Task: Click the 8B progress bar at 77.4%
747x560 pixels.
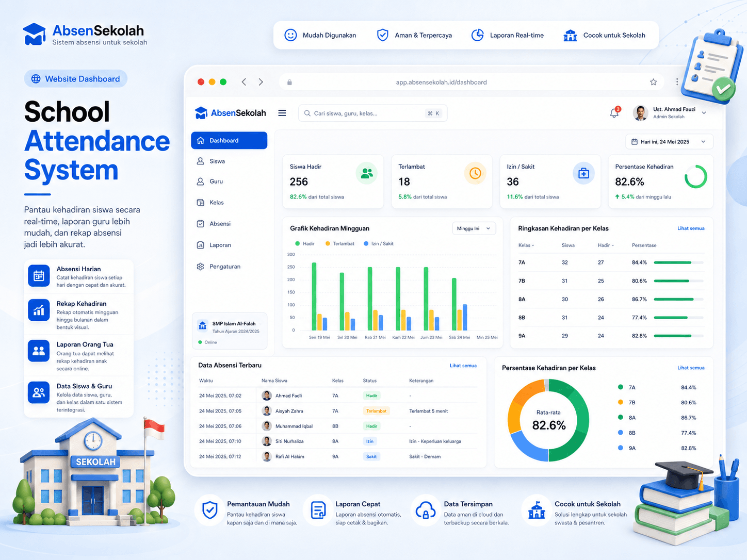Action: 678,318
